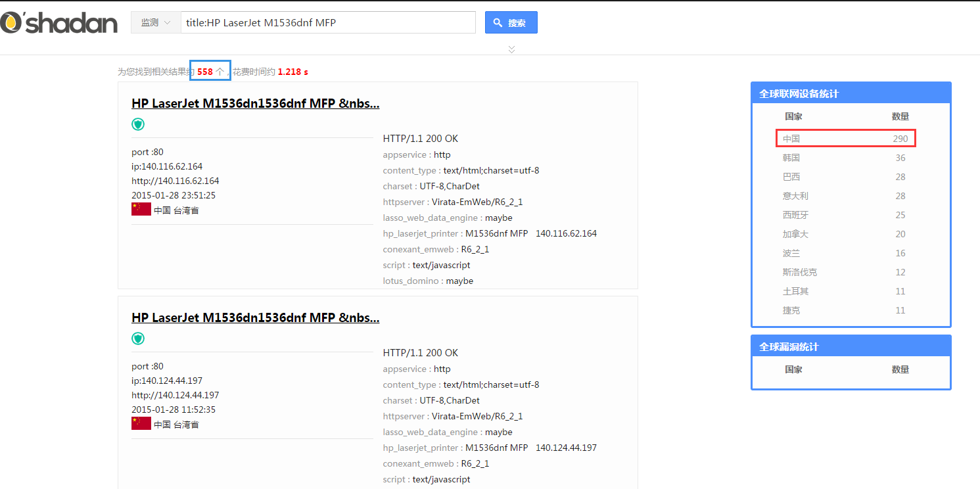The width and height of the screenshot is (980, 489).
Task: Click the China flag in second result
Action: pyautogui.click(x=141, y=423)
